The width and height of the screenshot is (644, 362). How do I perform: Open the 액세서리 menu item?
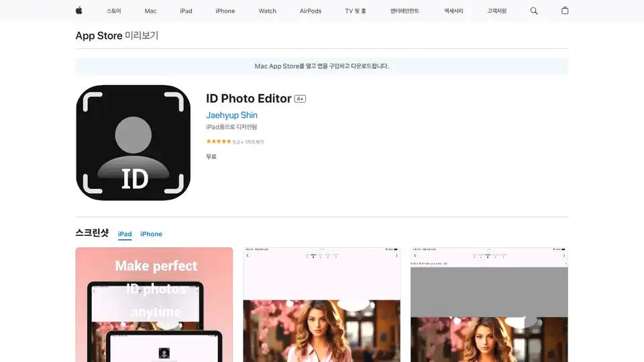[453, 11]
